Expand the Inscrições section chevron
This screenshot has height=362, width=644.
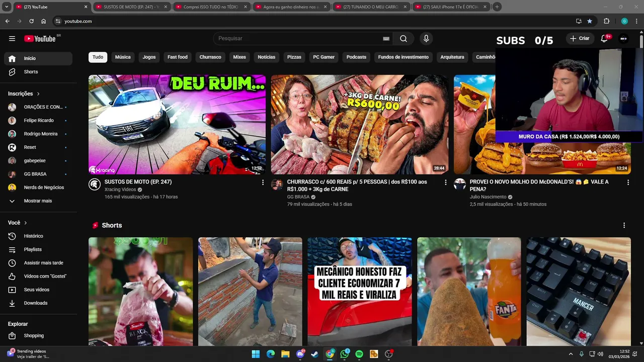tap(38, 94)
